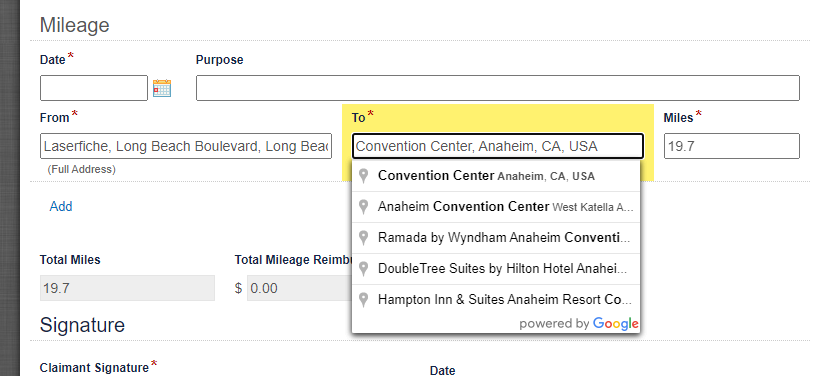Screen dimensions: 819x376
Task: Select Convention Center Anaheim, CA, USA suggestion
Action: coord(496,176)
